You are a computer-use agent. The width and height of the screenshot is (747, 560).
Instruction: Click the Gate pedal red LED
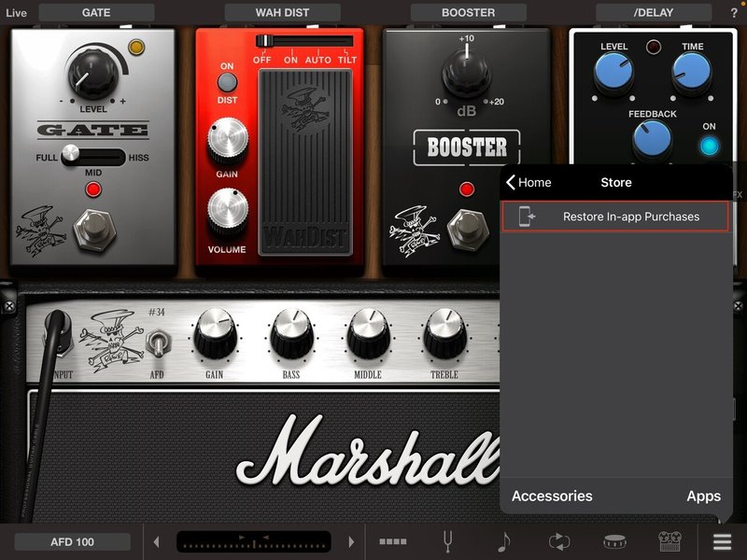93,189
